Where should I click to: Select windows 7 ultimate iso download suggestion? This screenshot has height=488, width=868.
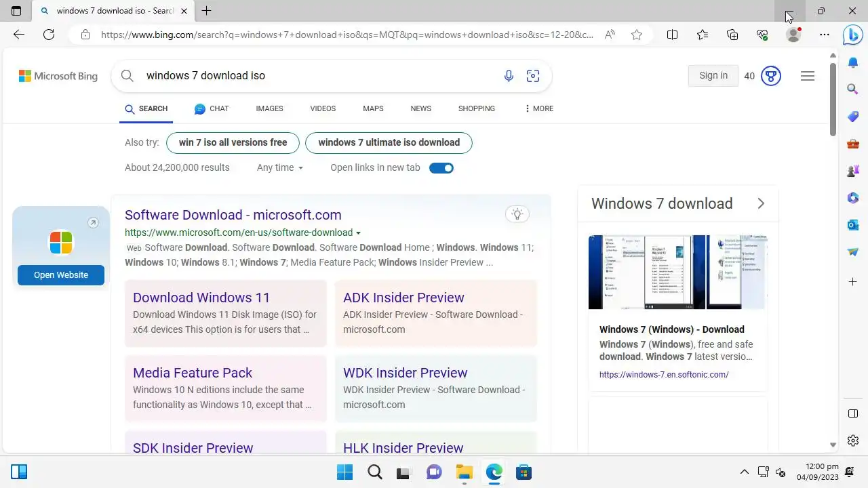coord(389,142)
